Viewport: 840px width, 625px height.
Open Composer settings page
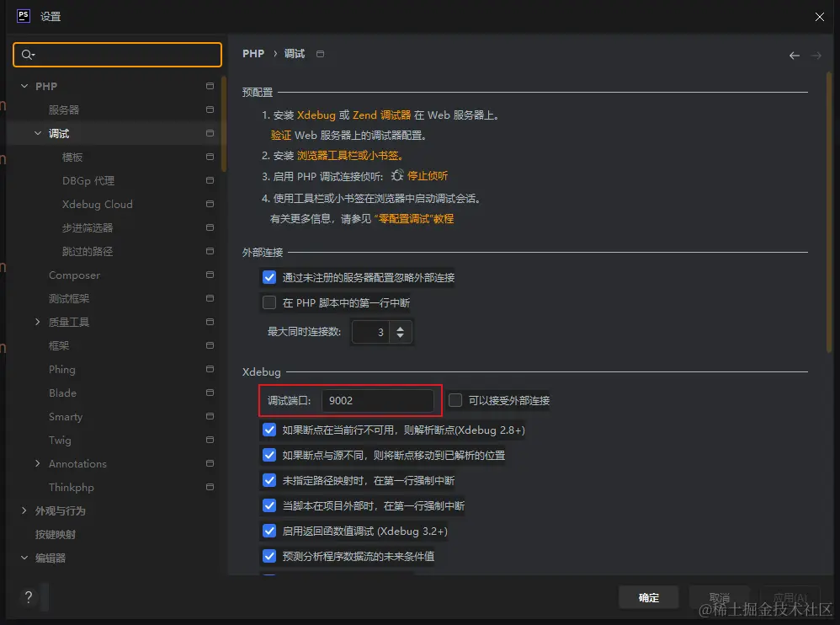click(x=74, y=275)
